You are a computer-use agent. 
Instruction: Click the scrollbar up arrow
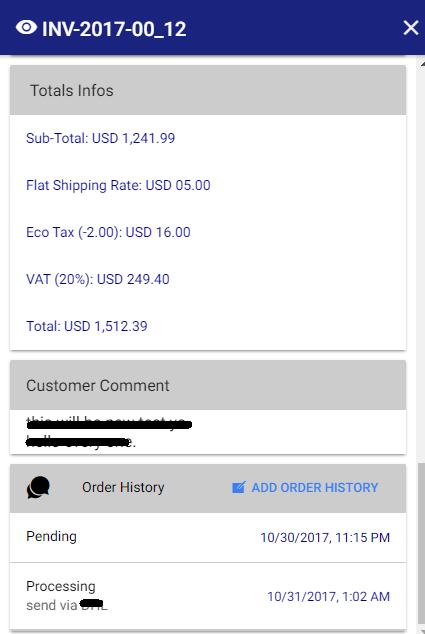pos(422,63)
